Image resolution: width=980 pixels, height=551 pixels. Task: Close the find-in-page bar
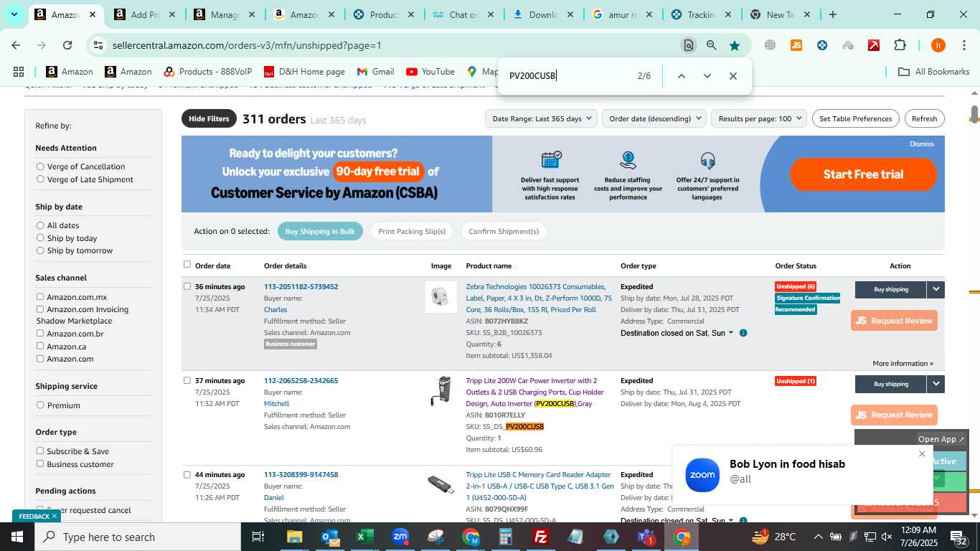(733, 76)
